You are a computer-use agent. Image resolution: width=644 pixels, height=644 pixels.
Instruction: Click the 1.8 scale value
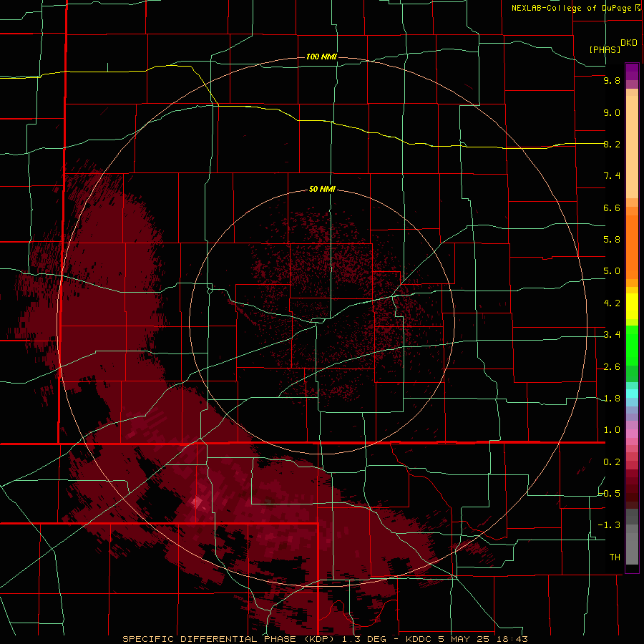[612, 399]
